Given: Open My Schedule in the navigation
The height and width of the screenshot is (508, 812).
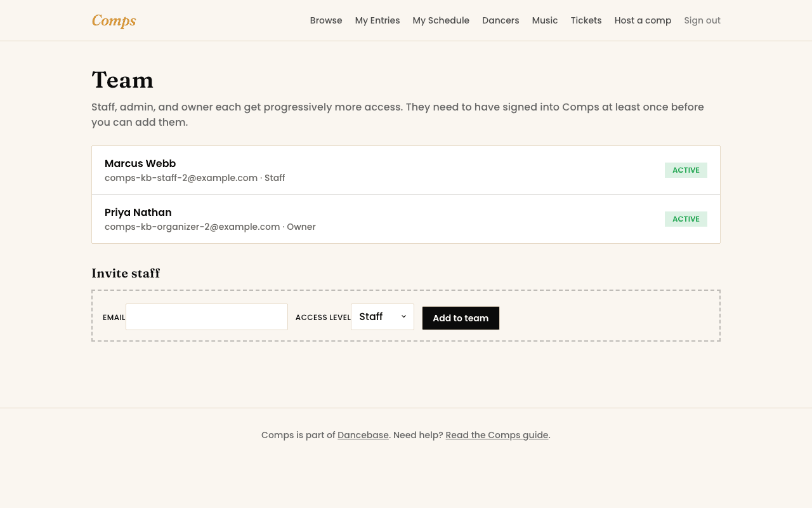Looking at the screenshot, I should click(x=441, y=20).
